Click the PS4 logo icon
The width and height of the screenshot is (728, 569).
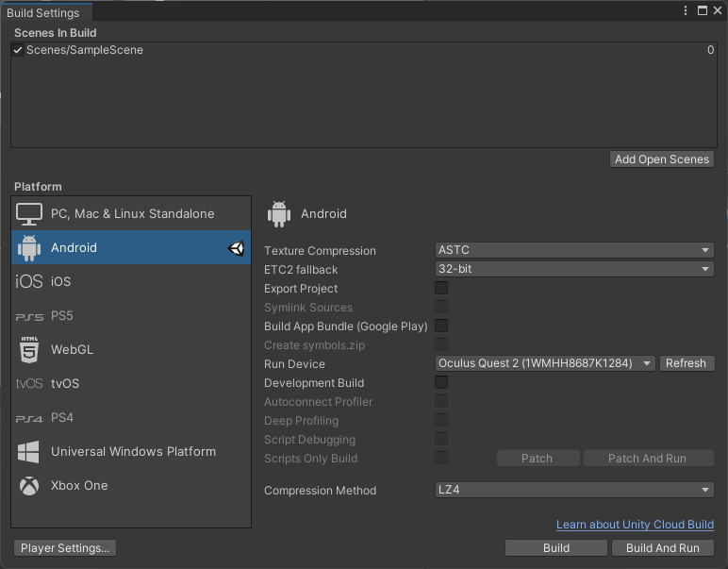(x=29, y=419)
